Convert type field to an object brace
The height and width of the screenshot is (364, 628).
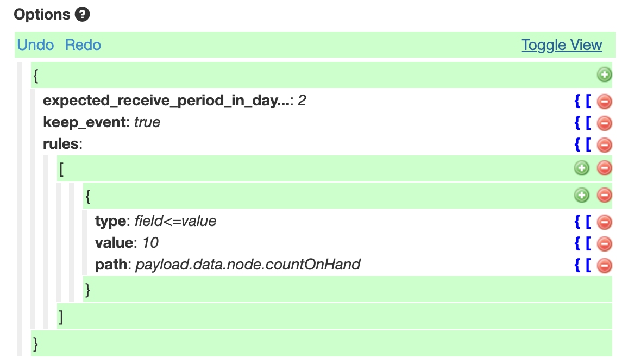577,222
